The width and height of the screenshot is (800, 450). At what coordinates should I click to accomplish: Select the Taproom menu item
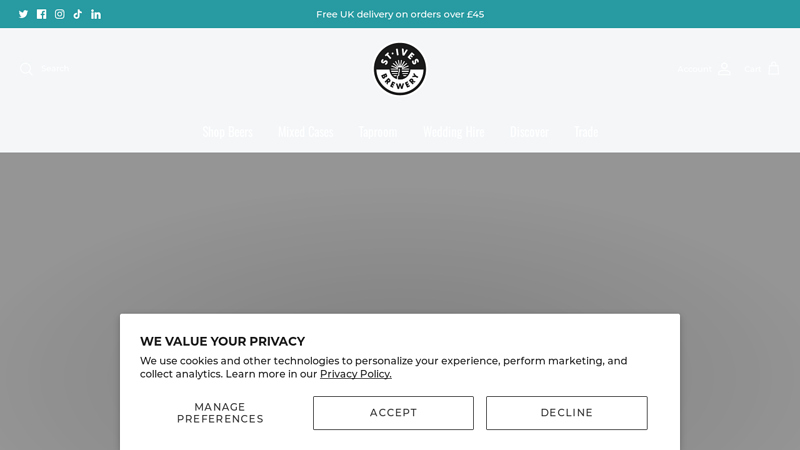pyautogui.click(x=378, y=132)
